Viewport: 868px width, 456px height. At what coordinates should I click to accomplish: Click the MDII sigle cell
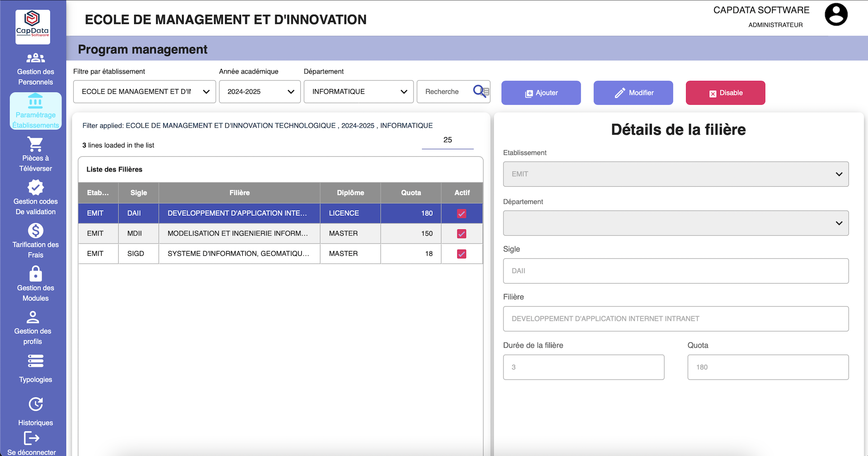139,234
